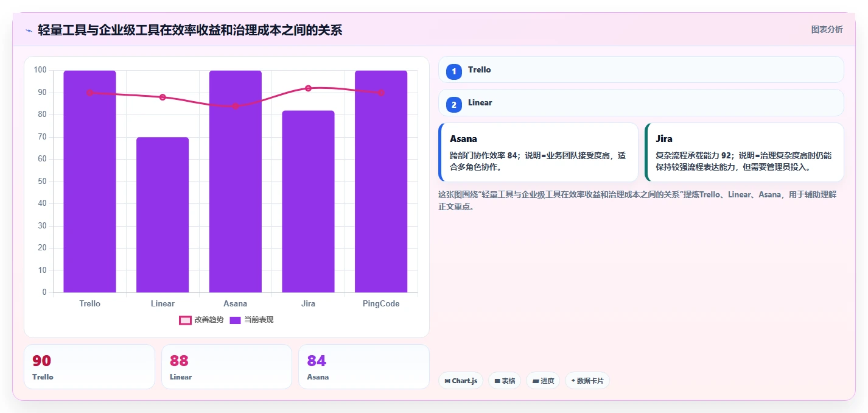Toggle the 改善趋势 legend item
This screenshot has height=413, width=868.
tap(201, 320)
